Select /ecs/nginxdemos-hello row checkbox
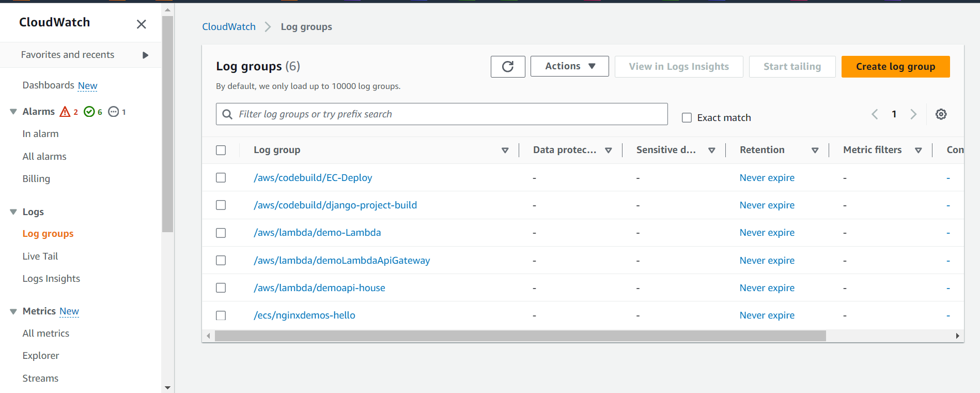The width and height of the screenshot is (980, 393). click(x=221, y=315)
